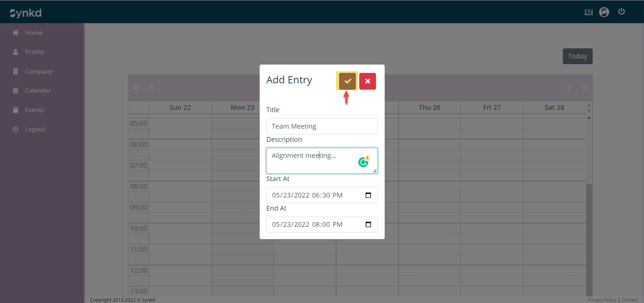Viewport: 644px width, 303px height.
Task: Open the Start At date picker icon
Action: [x=368, y=195]
